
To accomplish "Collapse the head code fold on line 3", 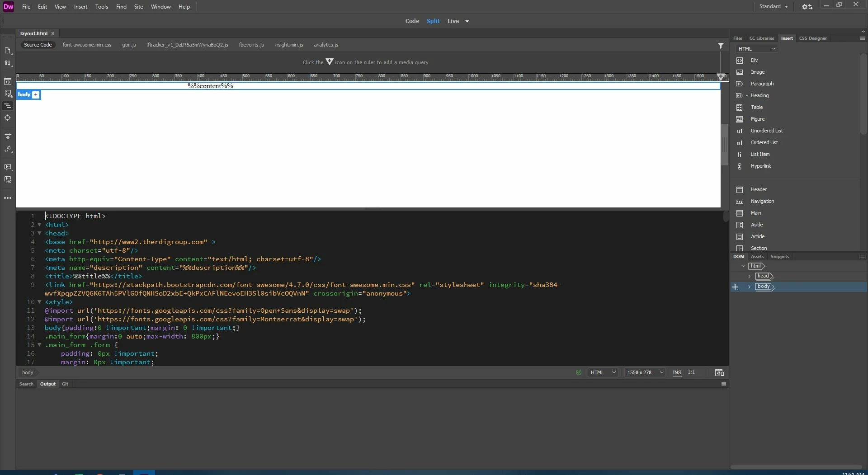I will [39, 233].
